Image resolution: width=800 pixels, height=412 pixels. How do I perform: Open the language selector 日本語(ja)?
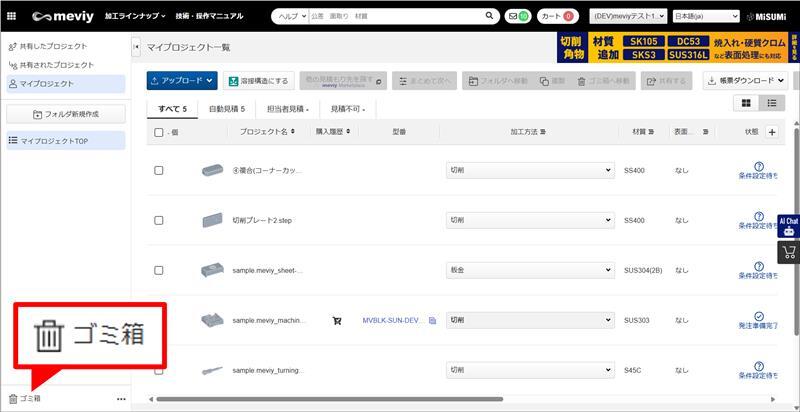point(706,16)
